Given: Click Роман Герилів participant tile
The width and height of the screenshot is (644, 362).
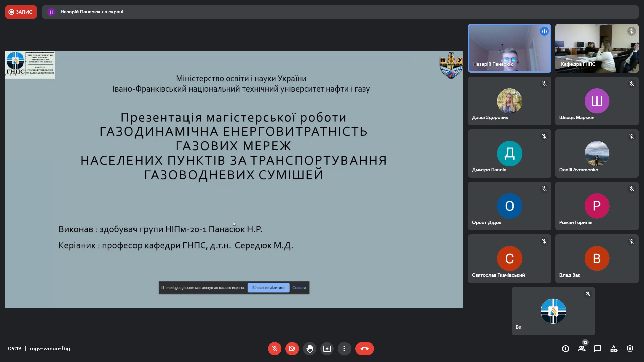Looking at the screenshot, I should (x=597, y=206).
